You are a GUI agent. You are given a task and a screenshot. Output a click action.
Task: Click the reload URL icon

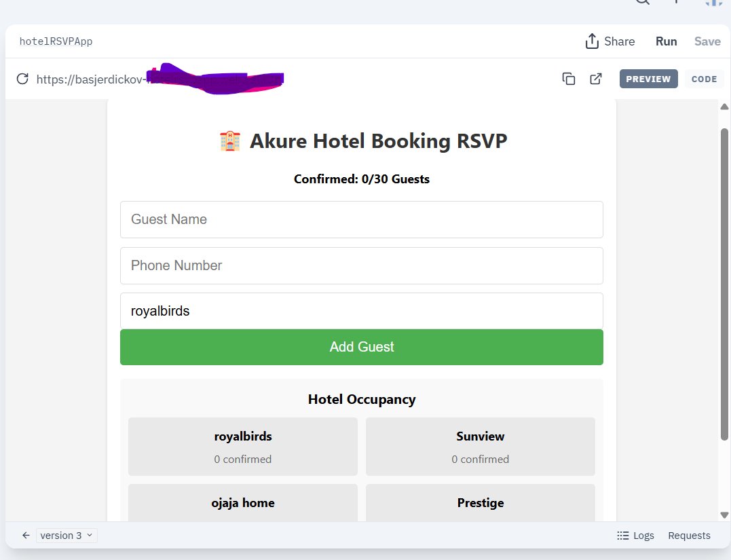pyautogui.click(x=22, y=79)
